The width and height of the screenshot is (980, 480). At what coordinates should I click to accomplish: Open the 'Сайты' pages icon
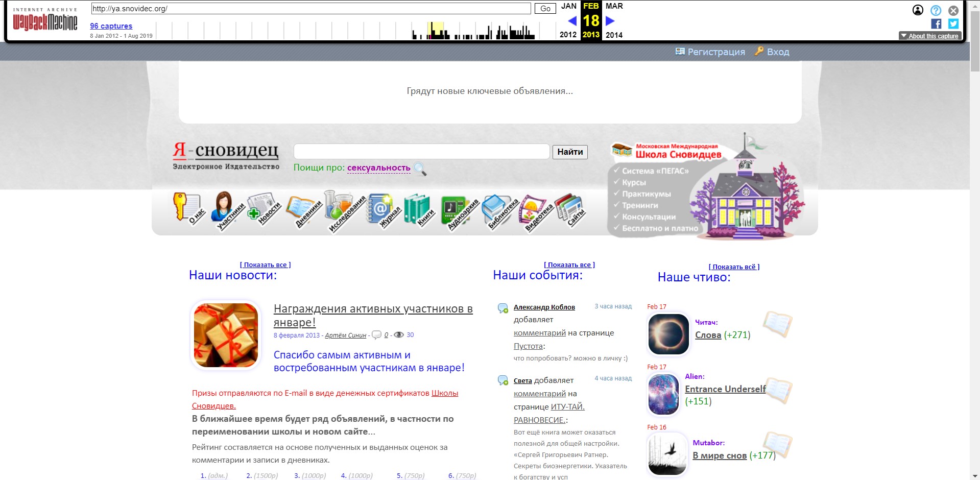(570, 210)
